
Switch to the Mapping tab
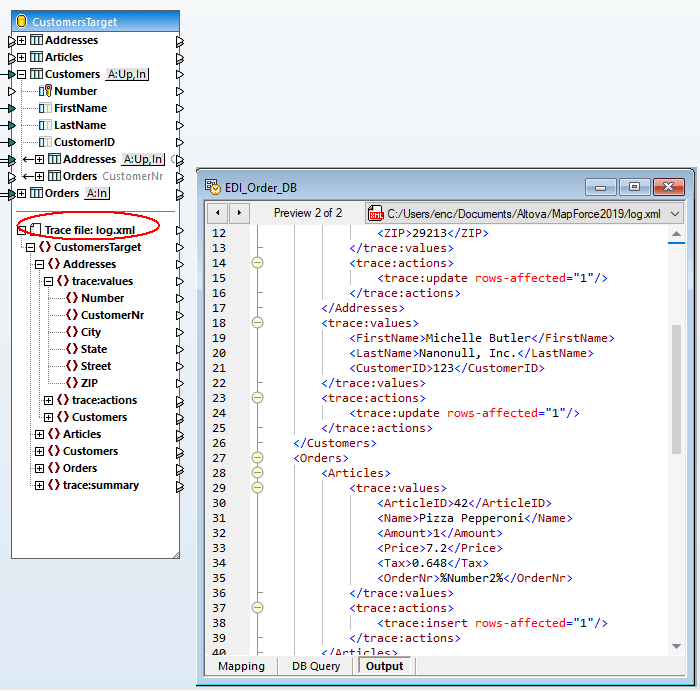[x=241, y=666]
